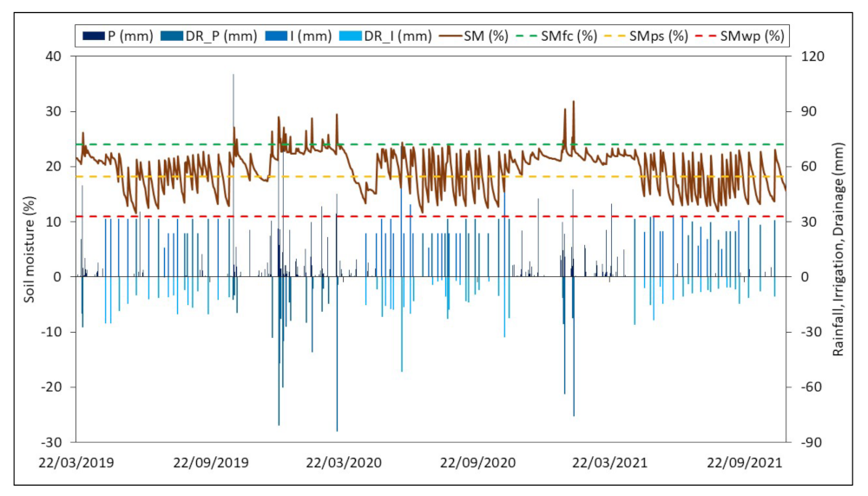Select the SMps (%) yellow dashed legend entry
Viewport: 868px width, 496px height.
tap(647, 36)
